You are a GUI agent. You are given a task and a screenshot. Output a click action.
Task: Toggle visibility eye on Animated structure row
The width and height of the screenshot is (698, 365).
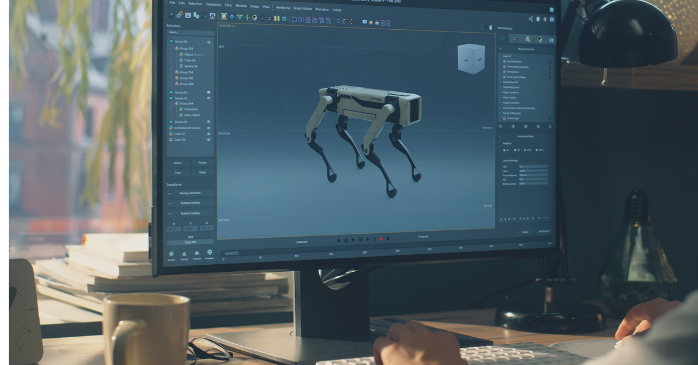[208, 128]
